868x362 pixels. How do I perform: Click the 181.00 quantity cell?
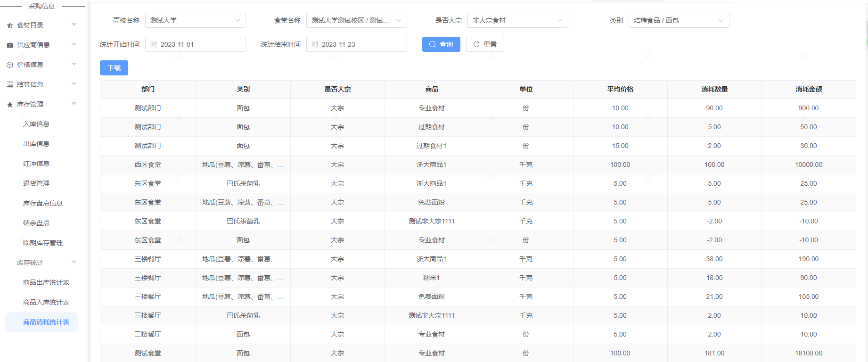(714, 353)
